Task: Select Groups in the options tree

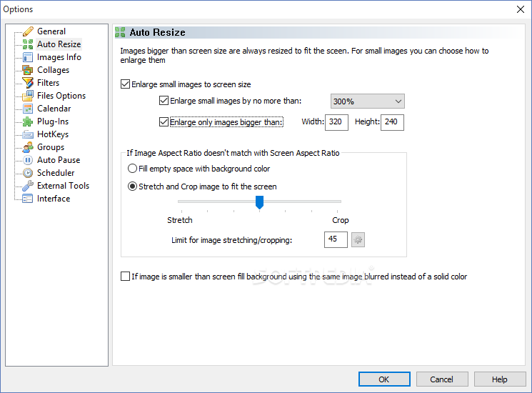Action: pos(51,147)
